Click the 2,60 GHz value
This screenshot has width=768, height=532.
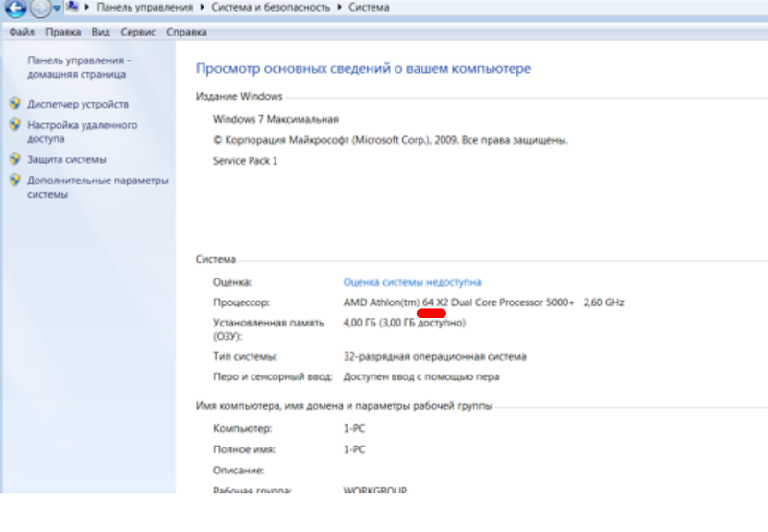604,302
